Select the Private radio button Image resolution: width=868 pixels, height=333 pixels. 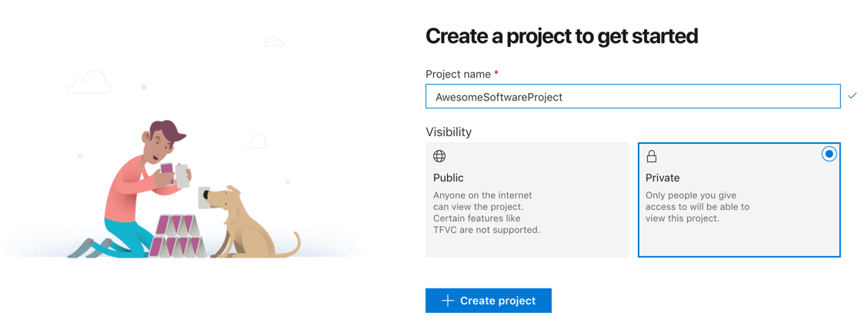pos(829,155)
